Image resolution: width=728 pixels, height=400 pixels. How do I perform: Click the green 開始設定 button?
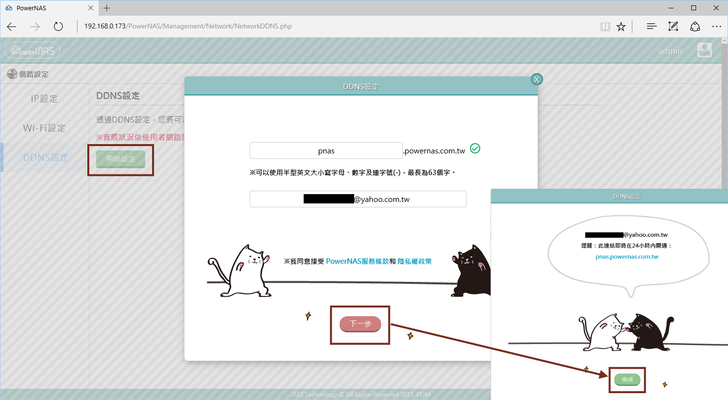pyautogui.click(x=121, y=159)
